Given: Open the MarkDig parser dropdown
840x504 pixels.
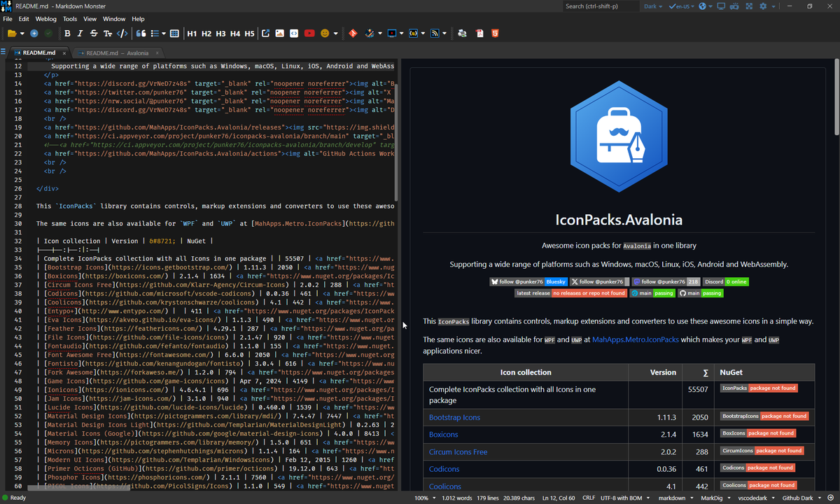Looking at the screenshot, I should [x=715, y=498].
